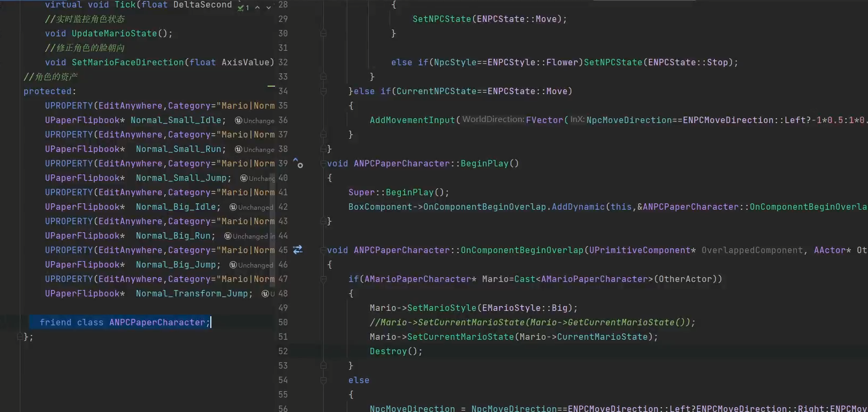Click Mario->SetMarioStyle call on line 49
This screenshot has width=868, height=412.
coord(474,308)
